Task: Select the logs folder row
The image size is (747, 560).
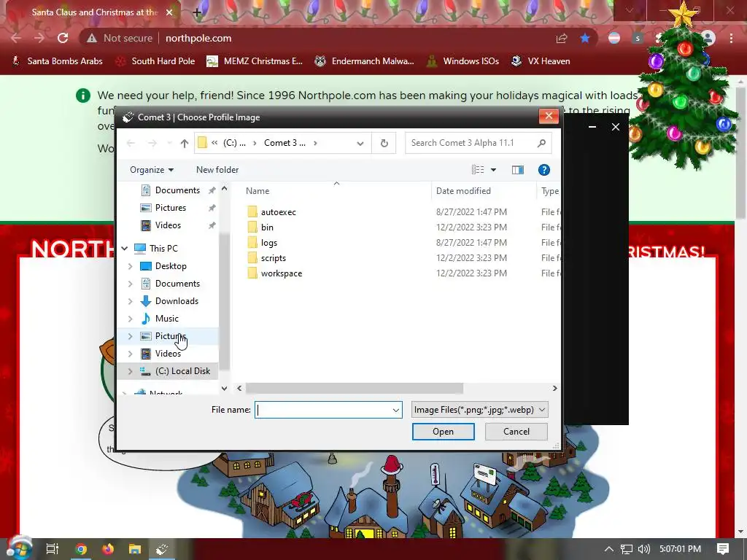Action: pyautogui.click(x=268, y=242)
